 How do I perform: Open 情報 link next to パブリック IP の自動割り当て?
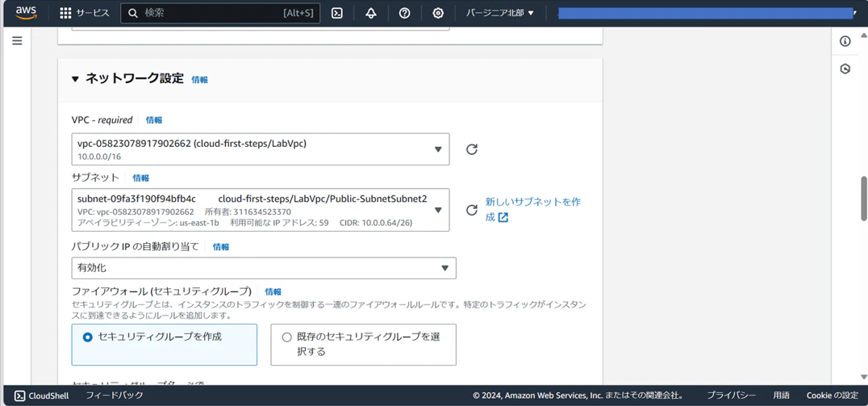click(x=221, y=247)
